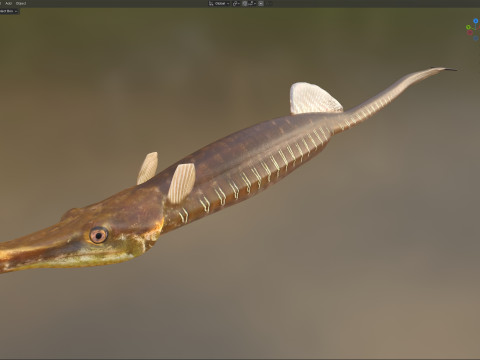
Task: Open the Object menu in viewport header
Action: pos(21,3)
